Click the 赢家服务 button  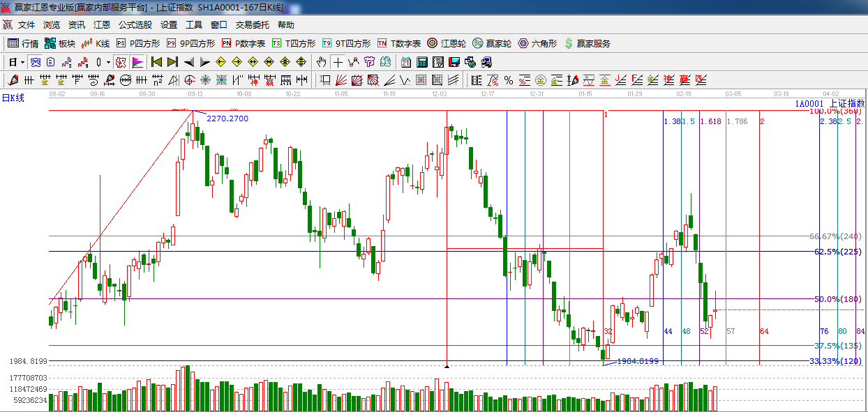point(587,43)
